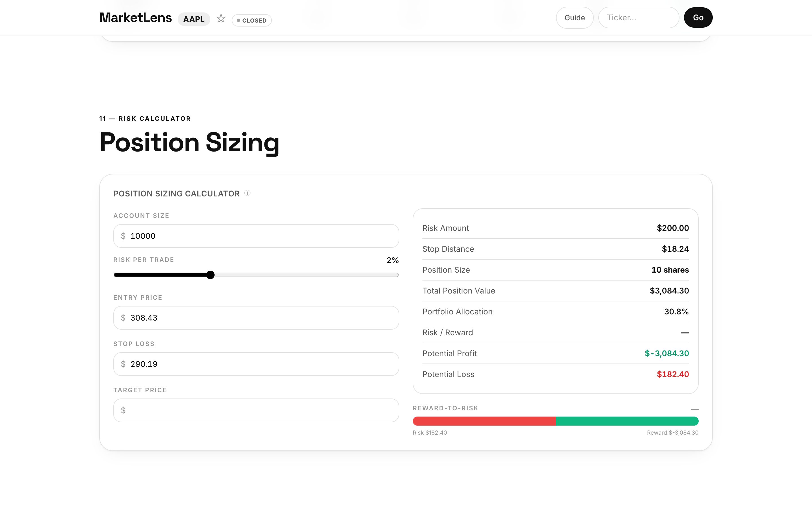Select the AAPL ticker badge
Viewport: 812px width, 508px height.
[x=194, y=19]
